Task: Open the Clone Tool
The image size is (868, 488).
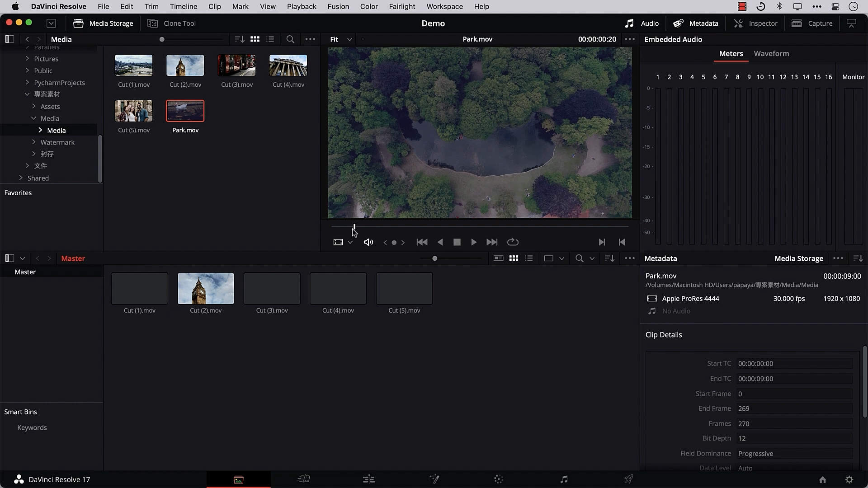Action: pos(171,23)
